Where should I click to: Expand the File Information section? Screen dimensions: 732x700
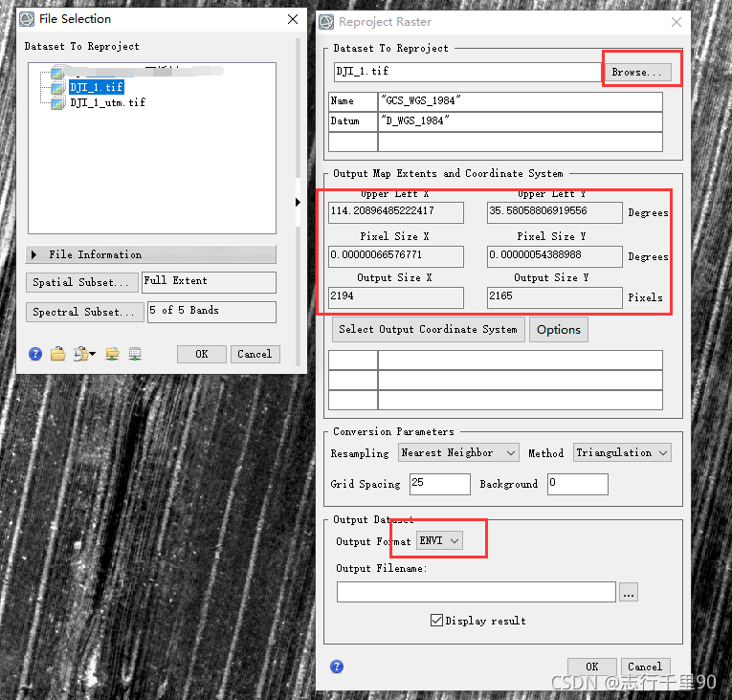click(x=35, y=254)
